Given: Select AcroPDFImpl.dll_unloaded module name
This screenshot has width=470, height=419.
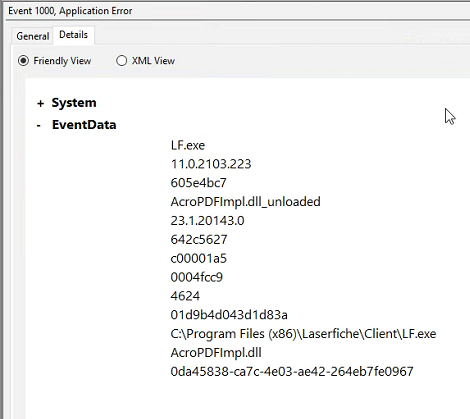Looking at the screenshot, I should 245,202.
